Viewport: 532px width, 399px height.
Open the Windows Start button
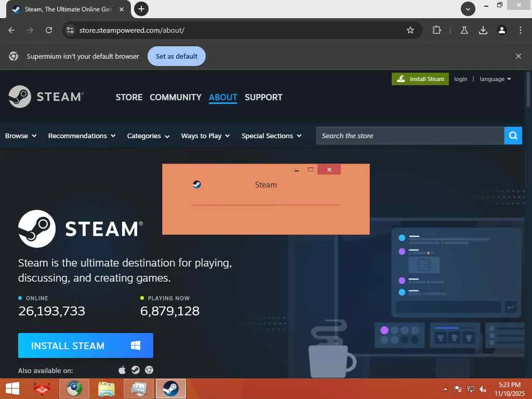click(12, 389)
